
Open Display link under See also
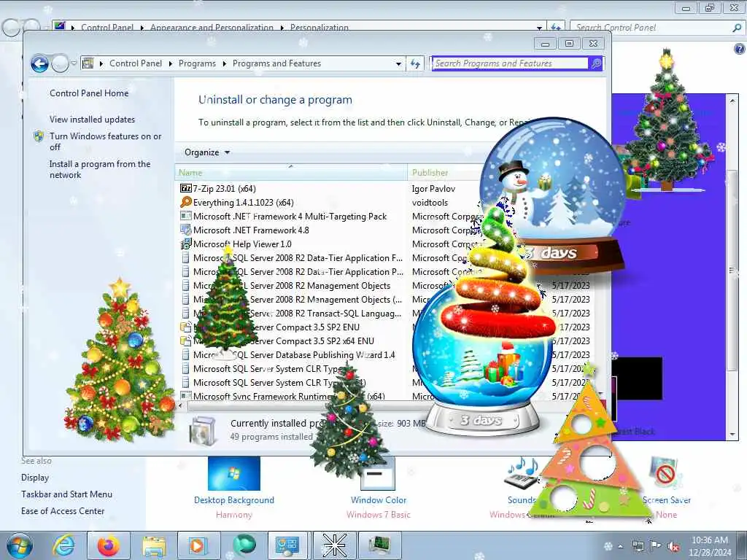pyautogui.click(x=35, y=478)
